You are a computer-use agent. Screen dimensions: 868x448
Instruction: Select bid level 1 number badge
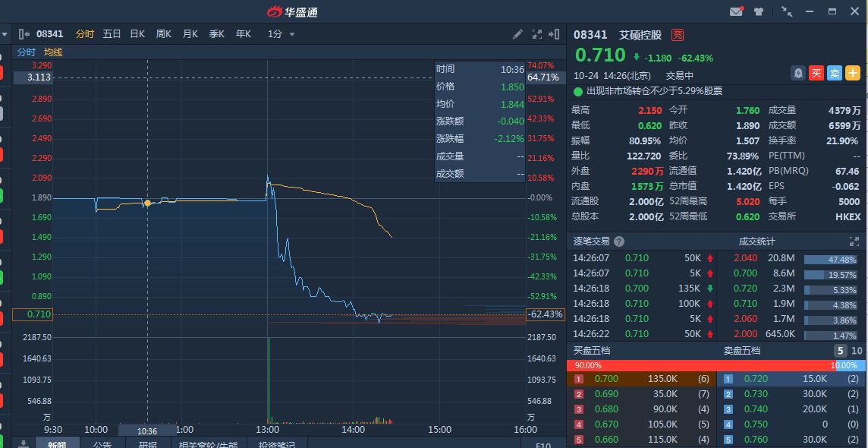click(579, 380)
